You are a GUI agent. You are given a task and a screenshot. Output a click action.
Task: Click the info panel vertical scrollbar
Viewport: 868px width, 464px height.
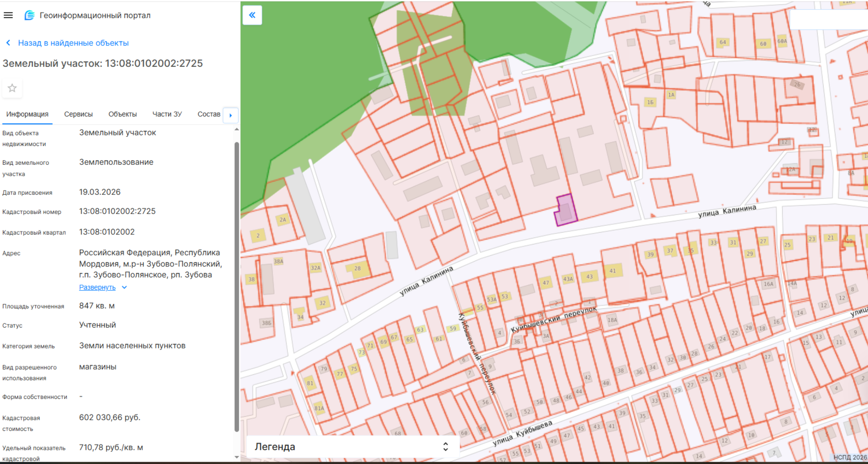(x=237, y=287)
